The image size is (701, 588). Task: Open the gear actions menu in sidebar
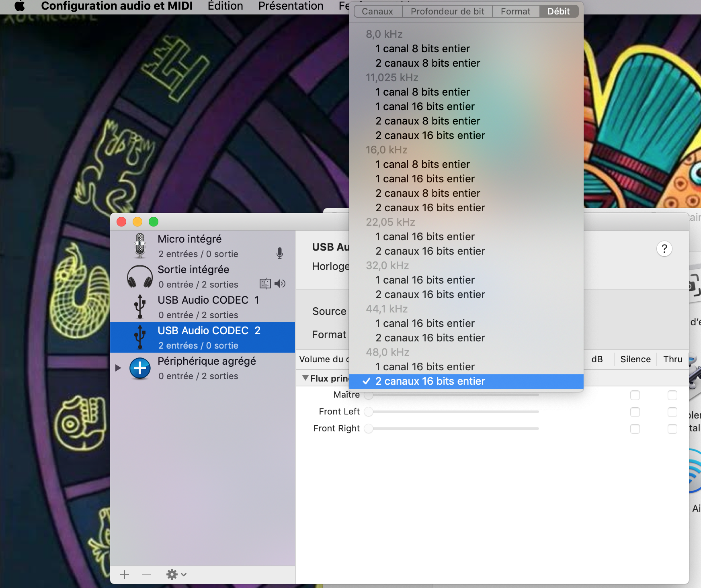(176, 575)
